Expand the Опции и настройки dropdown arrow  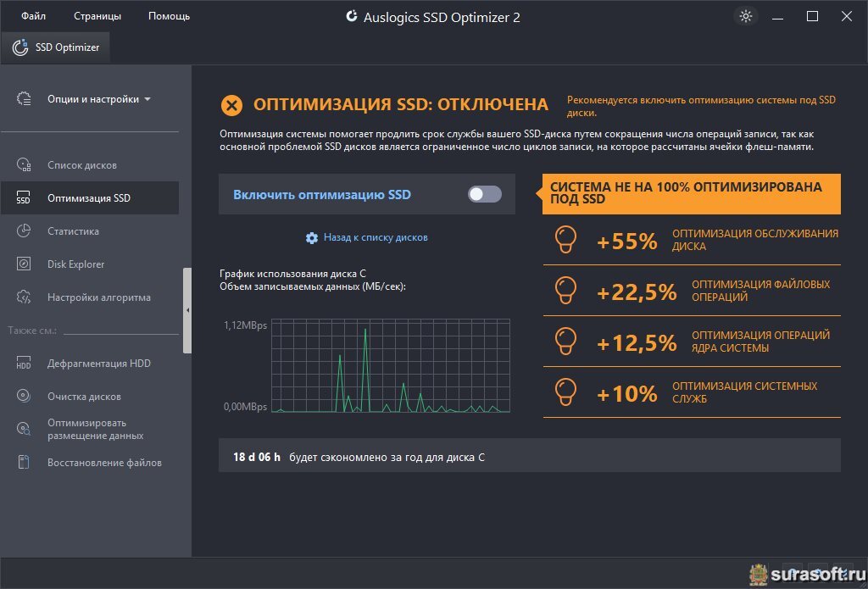[x=147, y=100]
